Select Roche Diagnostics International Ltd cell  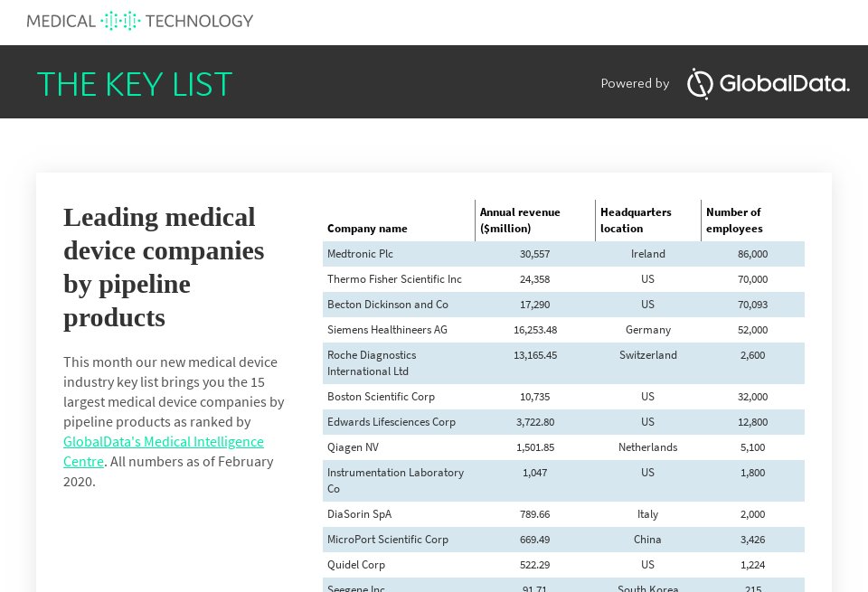coord(372,363)
